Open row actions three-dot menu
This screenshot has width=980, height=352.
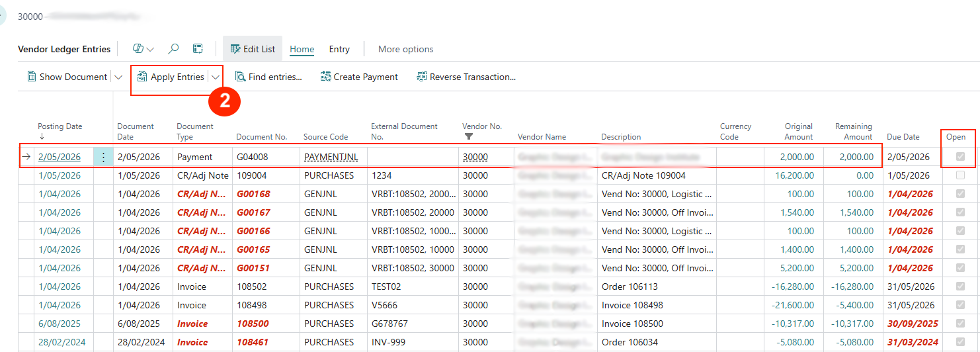tap(103, 157)
